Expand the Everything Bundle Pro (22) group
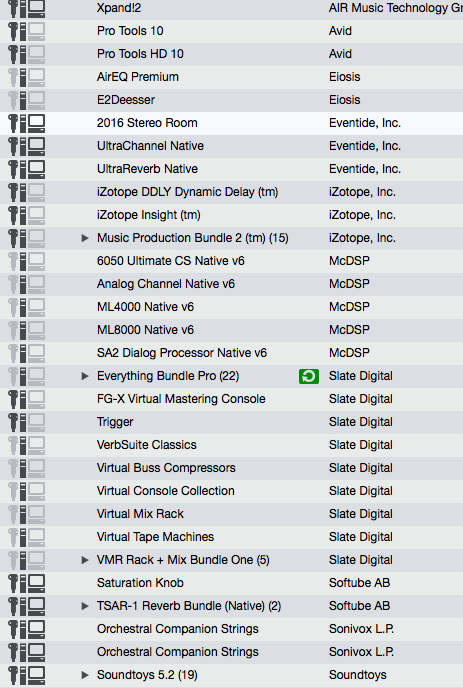Screen dimensions: 463x688 (x=85, y=376)
